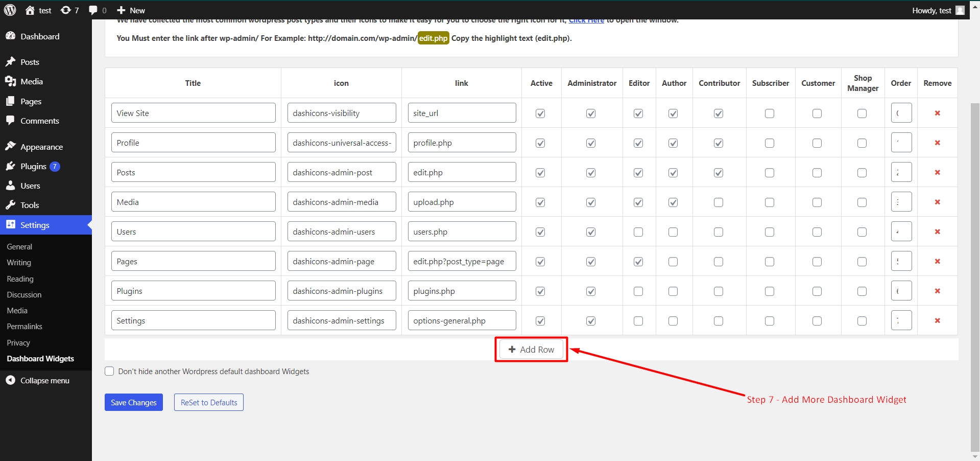Click the plus New icon in admin bar
The width and height of the screenshot is (980, 461).
point(121,10)
